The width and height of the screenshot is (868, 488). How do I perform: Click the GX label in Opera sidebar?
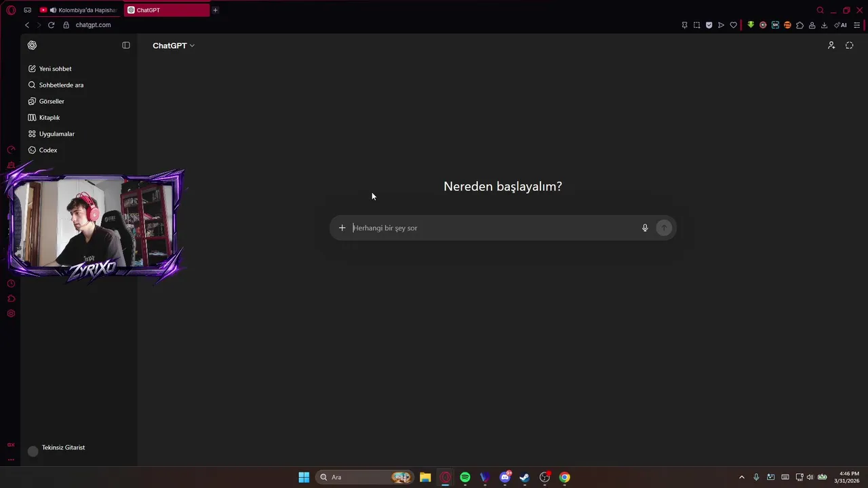11,445
